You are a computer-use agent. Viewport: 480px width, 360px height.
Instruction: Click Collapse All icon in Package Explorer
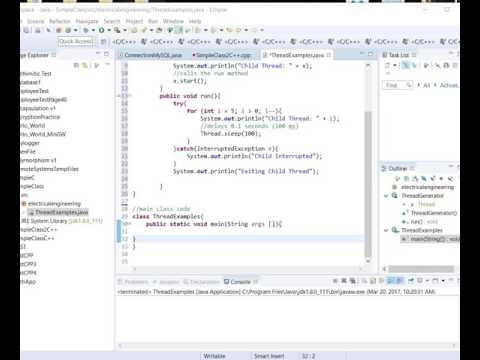pos(76,65)
